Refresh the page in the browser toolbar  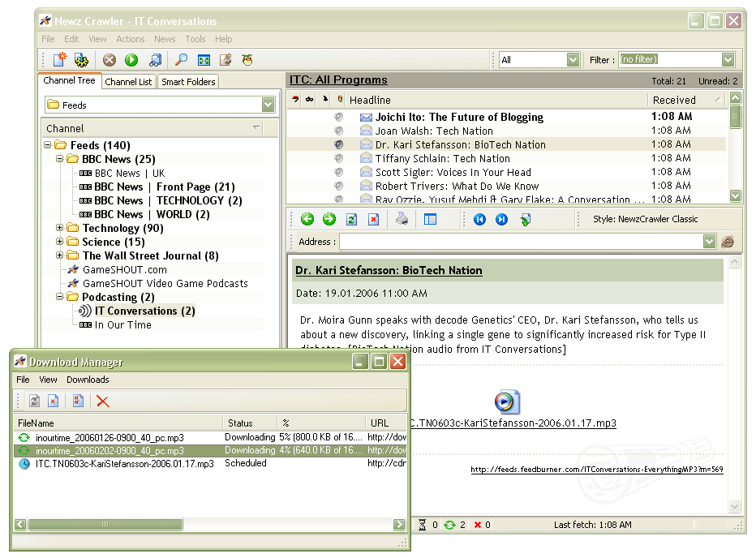[x=351, y=220]
